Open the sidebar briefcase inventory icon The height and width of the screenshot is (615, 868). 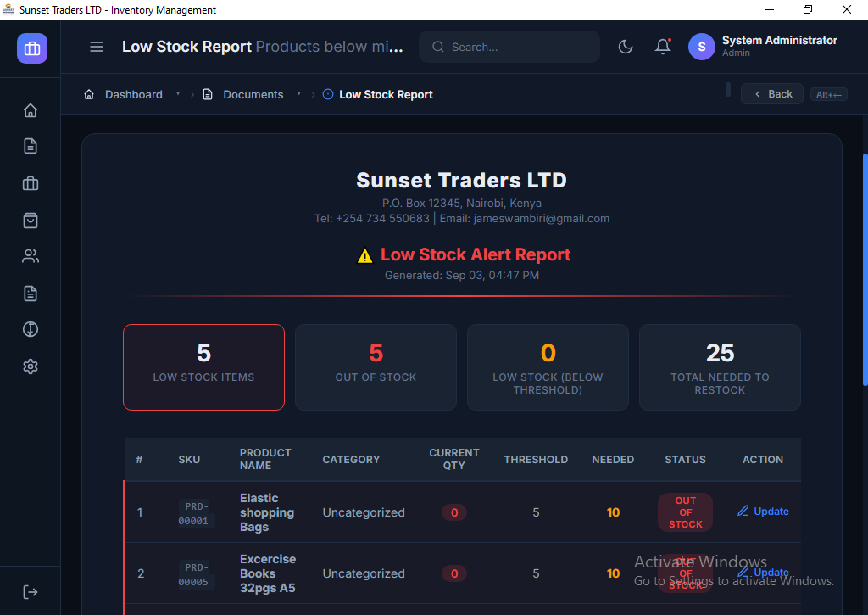[x=31, y=183]
